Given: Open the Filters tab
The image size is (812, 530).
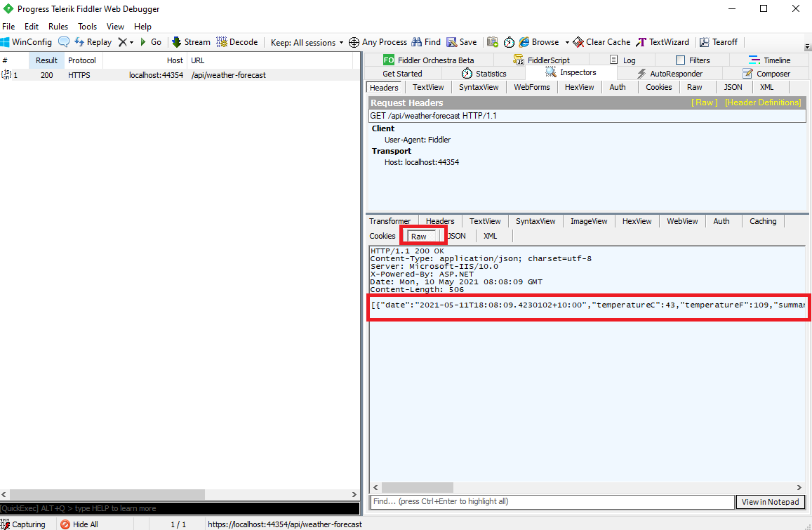Looking at the screenshot, I should pyautogui.click(x=693, y=60).
